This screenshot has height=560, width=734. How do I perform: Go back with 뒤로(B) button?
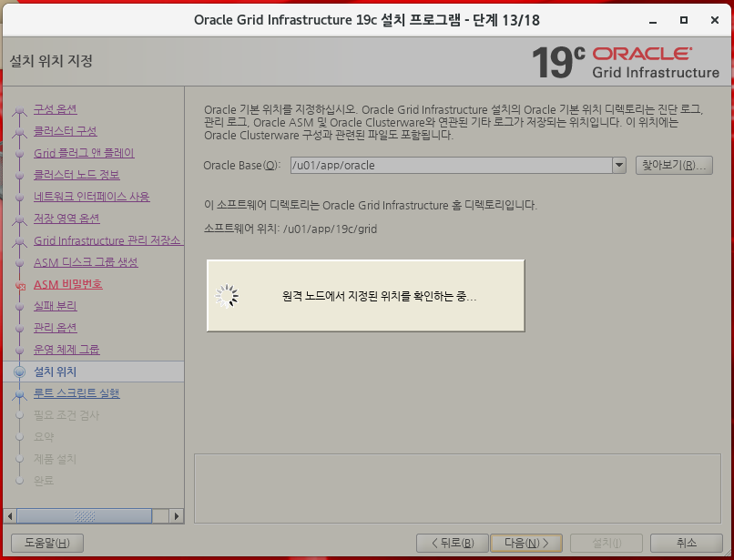click(453, 543)
